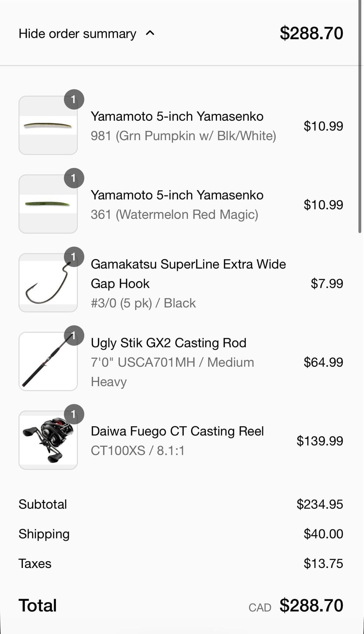Click the Taxes $13.75 amount
364x634 pixels.
[323, 564]
